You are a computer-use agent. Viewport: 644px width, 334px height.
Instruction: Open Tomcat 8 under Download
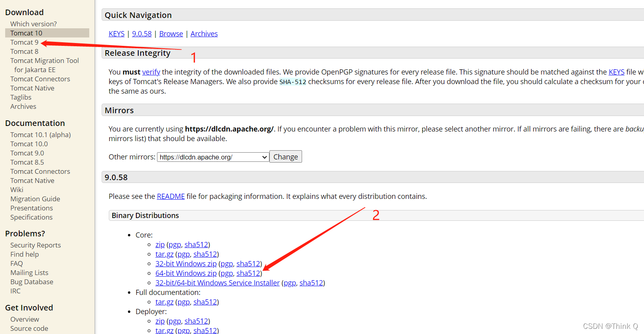[24, 51]
